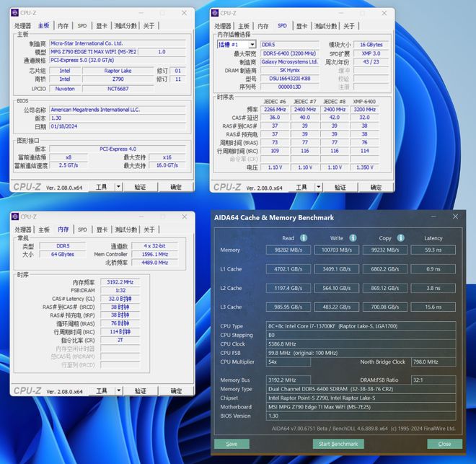476x464 pixels.
Task: Click the Write info icon in AIDA64
Action: click(353, 237)
